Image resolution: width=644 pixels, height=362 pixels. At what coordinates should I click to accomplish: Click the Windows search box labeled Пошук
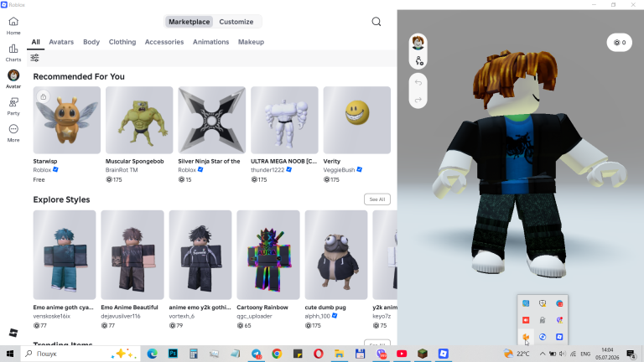point(80,354)
